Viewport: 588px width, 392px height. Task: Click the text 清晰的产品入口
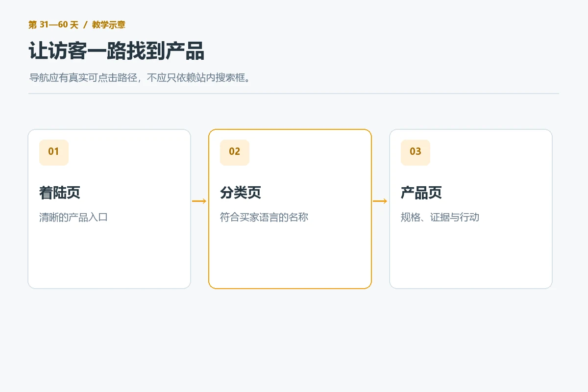pos(73,217)
